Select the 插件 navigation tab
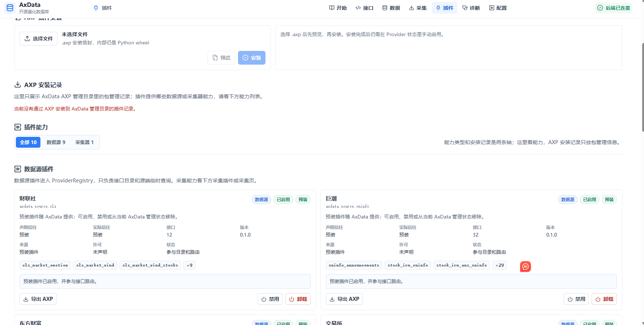Screen dimensions: 644x325 point(445,8)
